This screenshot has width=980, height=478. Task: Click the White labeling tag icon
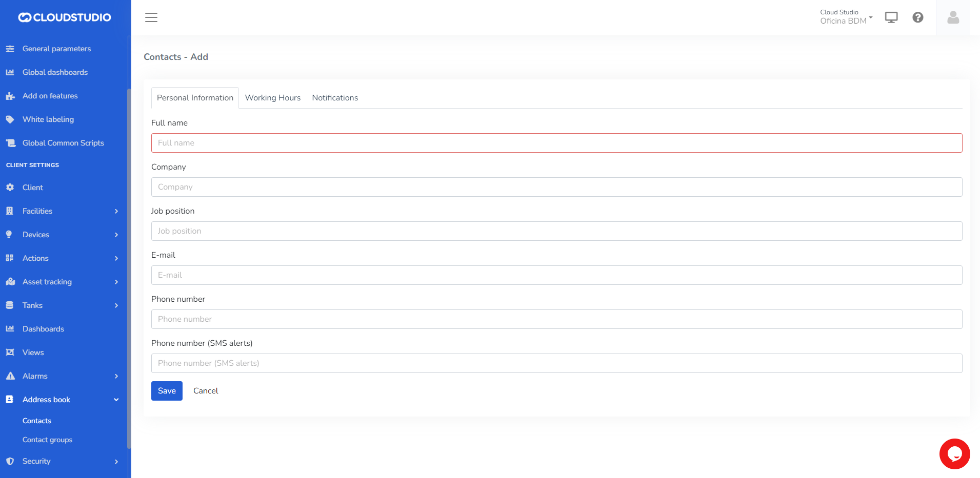10,119
